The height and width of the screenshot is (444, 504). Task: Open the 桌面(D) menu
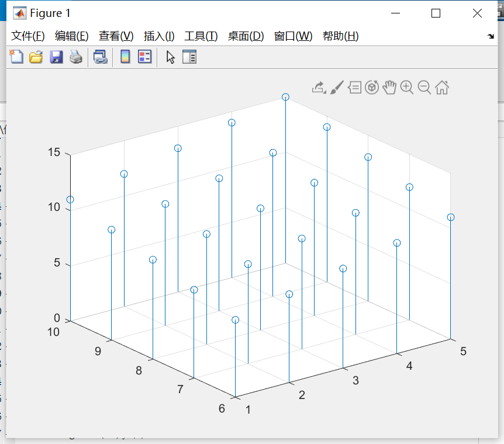click(x=246, y=36)
